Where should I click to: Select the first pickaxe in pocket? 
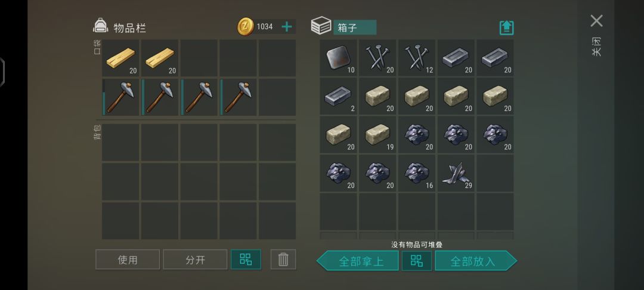pyautogui.click(x=120, y=97)
